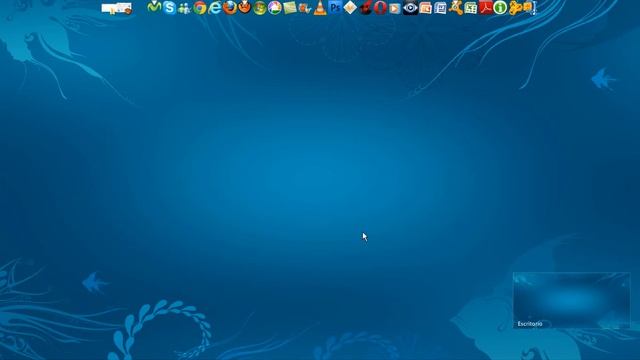Click the Escritorio desktop preview thumbnail
This screenshot has width=640, height=360.
571,300
